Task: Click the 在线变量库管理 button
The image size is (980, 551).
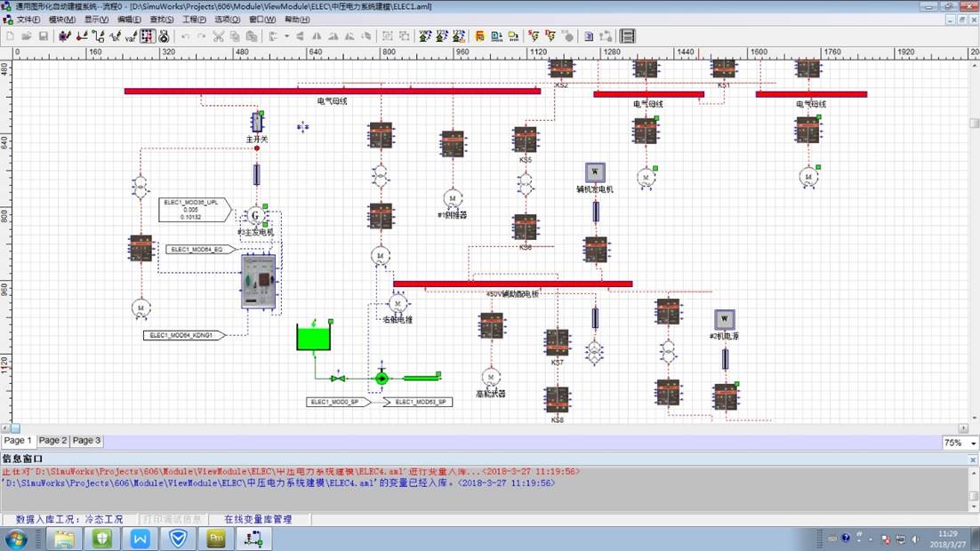Action: 257,519
